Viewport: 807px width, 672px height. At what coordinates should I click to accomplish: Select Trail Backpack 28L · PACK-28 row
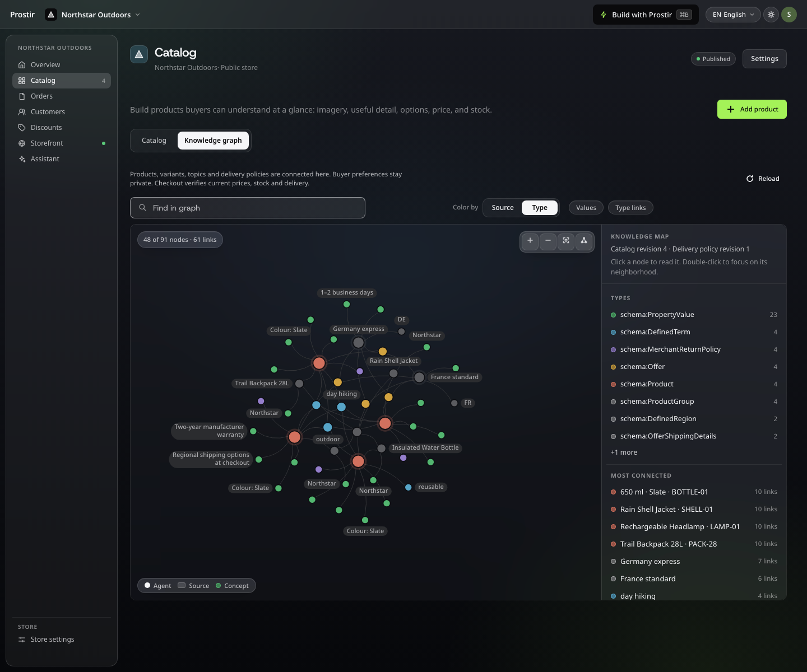coord(694,544)
